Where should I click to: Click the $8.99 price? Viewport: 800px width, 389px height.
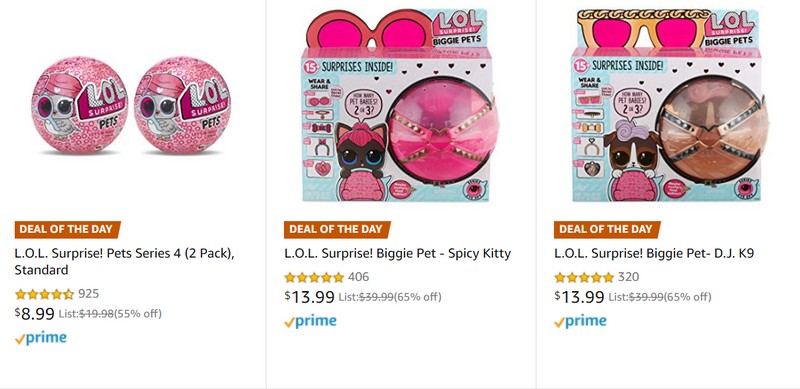[35, 313]
